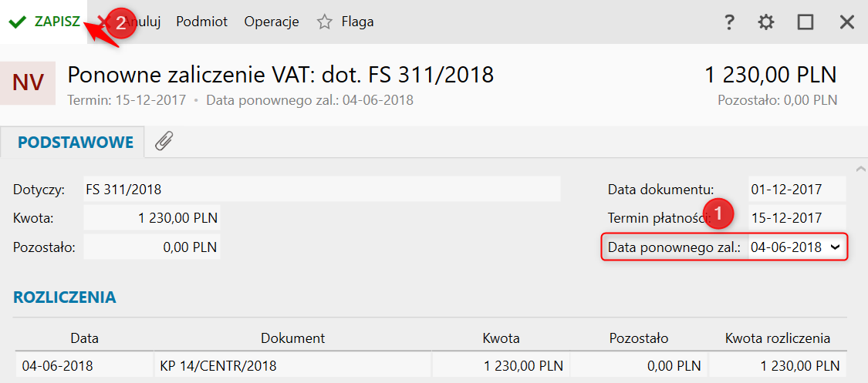Click the paperclip attachments tab icon
The height and width of the screenshot is (383, 868).
[164, 142]
